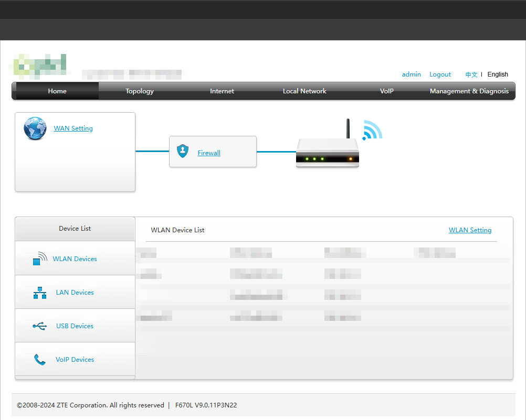
Task: Click the router device image in the topology
Action: click(327, 152)
